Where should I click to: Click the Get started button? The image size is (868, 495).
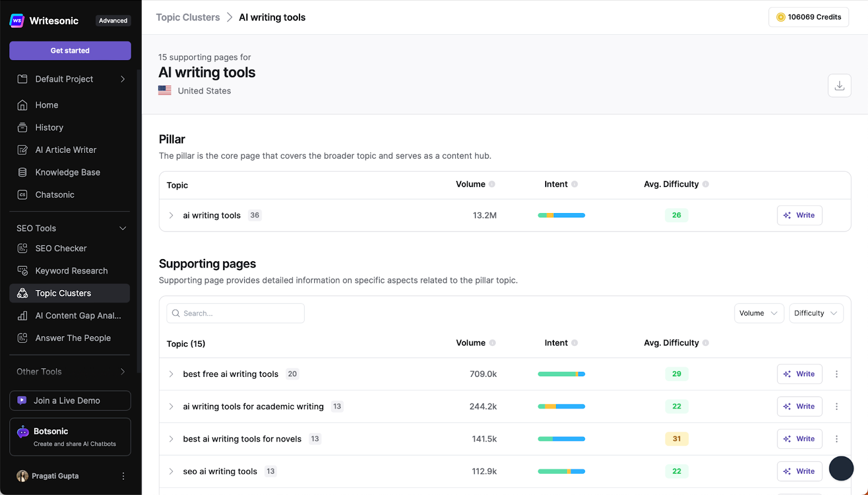69,50
